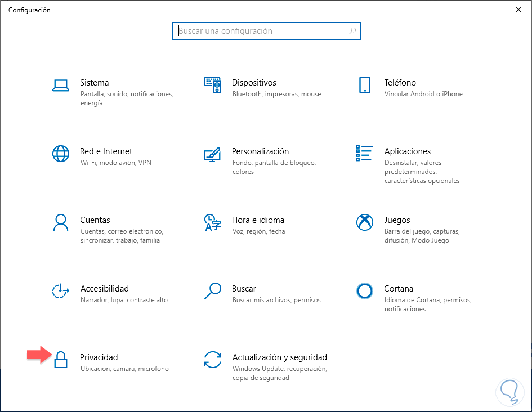Open the Sistema settings heading

(95, 83)
